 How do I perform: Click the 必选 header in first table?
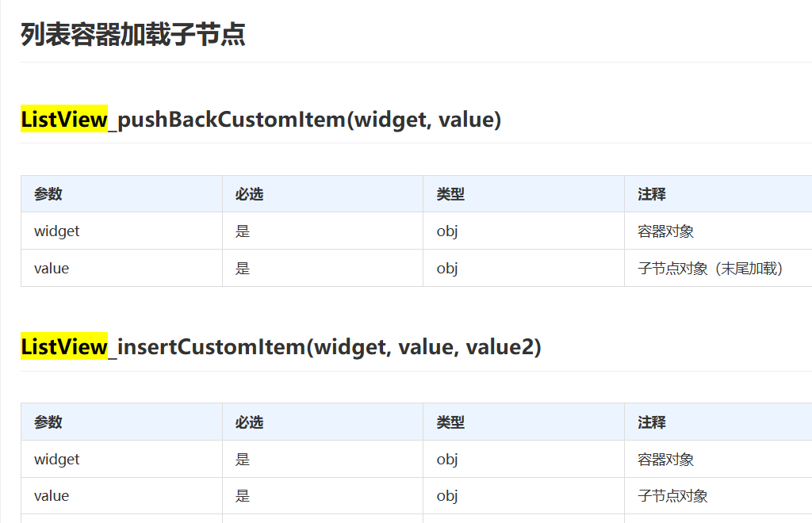coord(249,194)
